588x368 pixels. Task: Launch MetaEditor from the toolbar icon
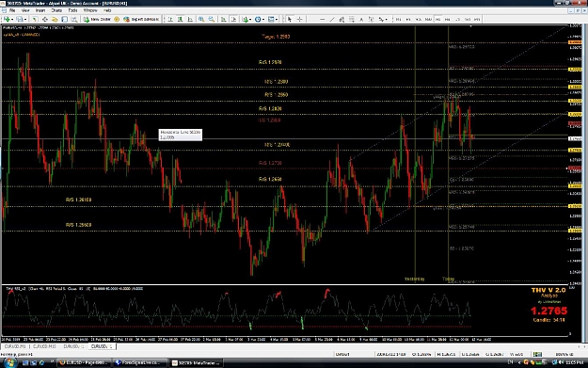117,19
